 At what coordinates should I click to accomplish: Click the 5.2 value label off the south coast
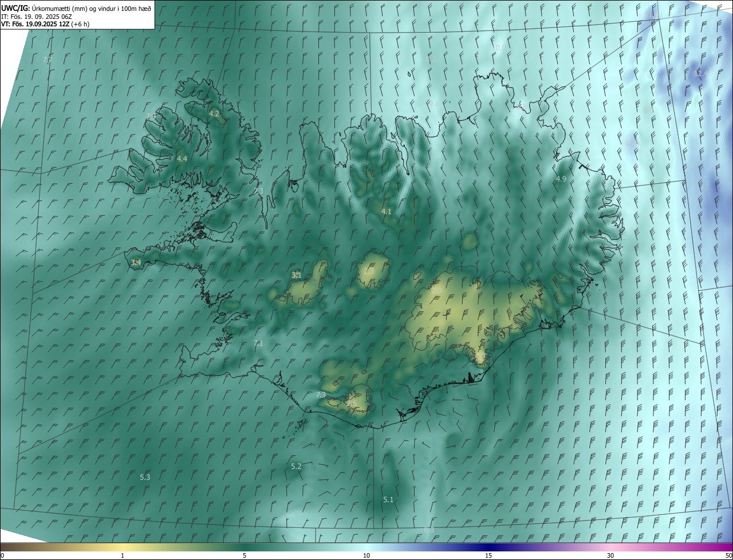(296, 467)
